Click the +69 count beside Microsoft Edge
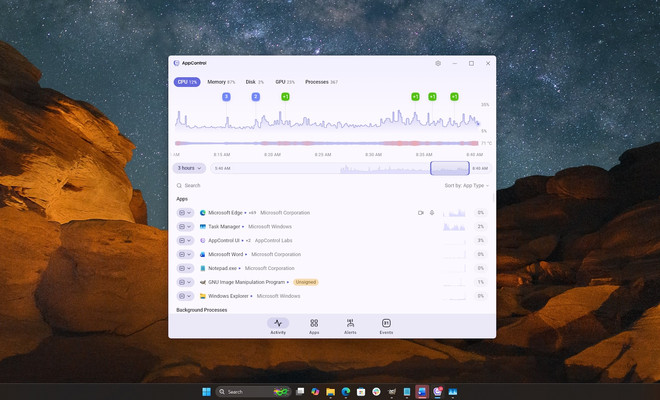This screenshot has height=400, width=660. point(252,213)
